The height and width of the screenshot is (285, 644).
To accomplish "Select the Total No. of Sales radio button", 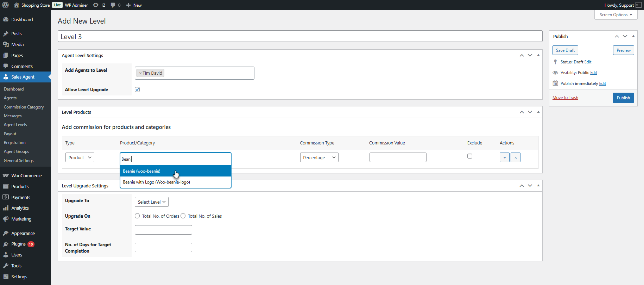I will pos(183,216).
